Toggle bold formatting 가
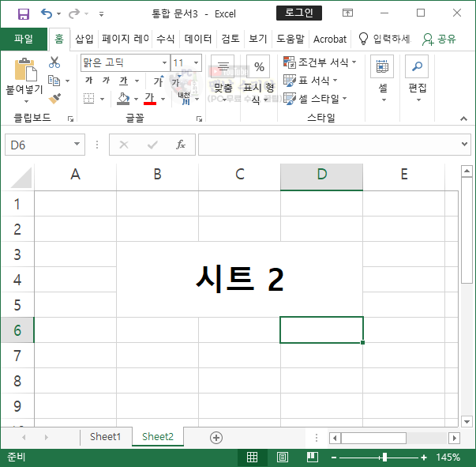The image size is (476, 467). (89, 81)
